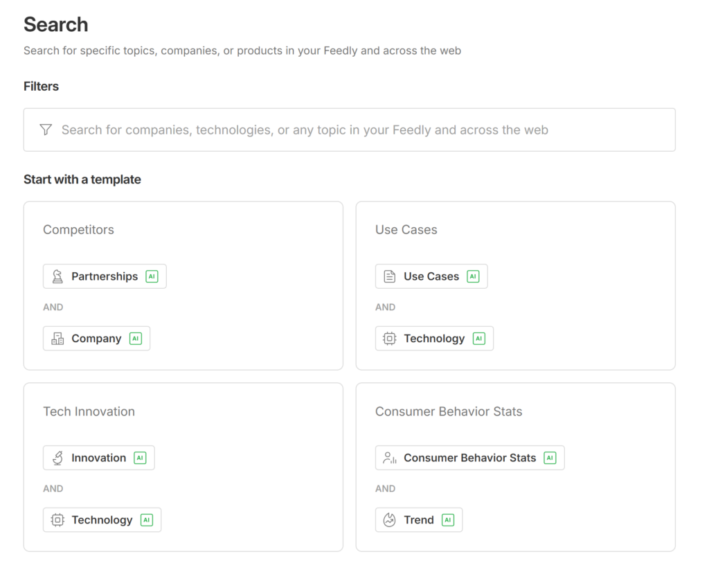Click the AI badge next to Trend
The image size is (709, 588).
coord(448,520)
